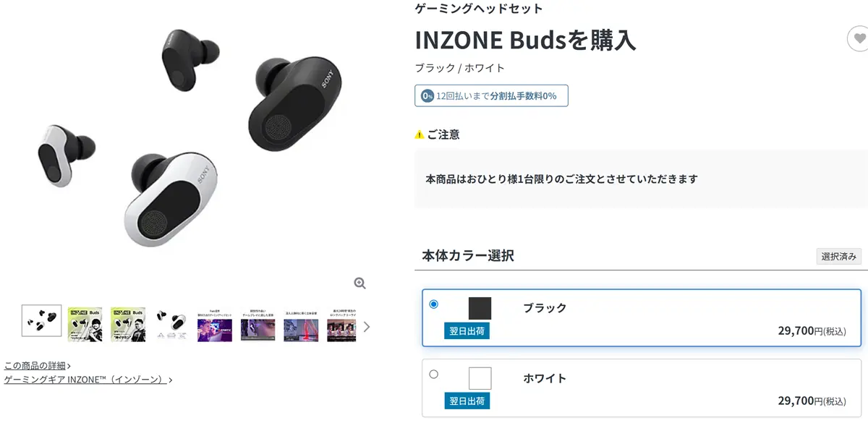Click the heart favorite icon

point(859,39)
